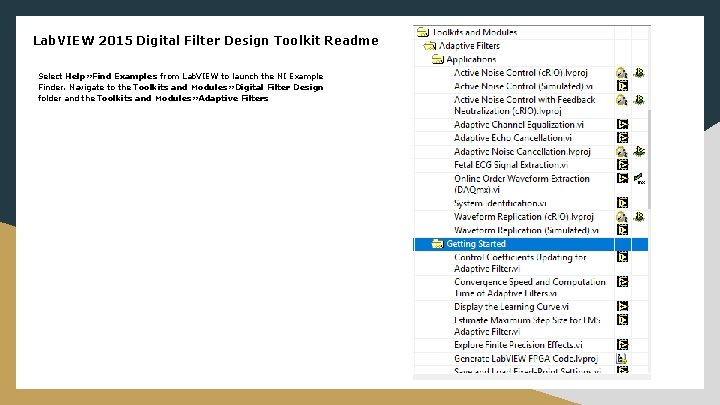Click VI icon for Online Order Waveform Extraction
This screenshot has height=405, width=720.
(622, 178)
